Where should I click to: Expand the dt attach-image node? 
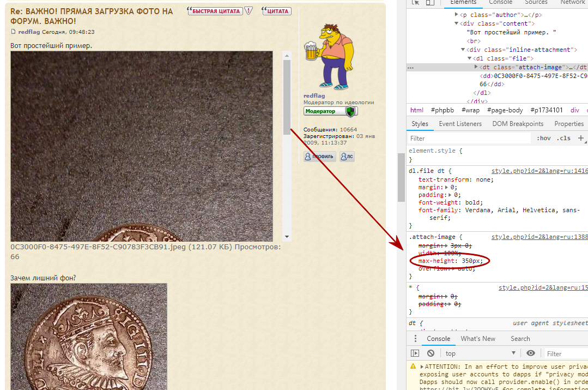[x=476, y=67]
